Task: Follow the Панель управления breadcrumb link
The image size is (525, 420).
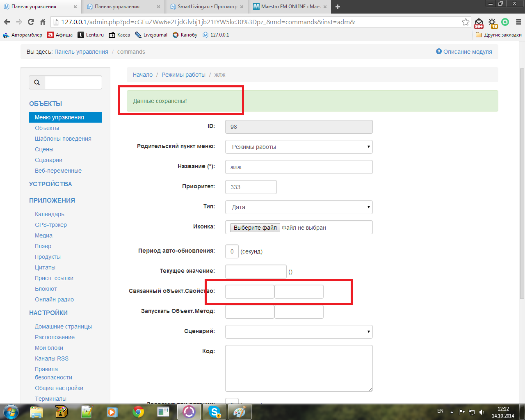Action: tap(81, 52)
